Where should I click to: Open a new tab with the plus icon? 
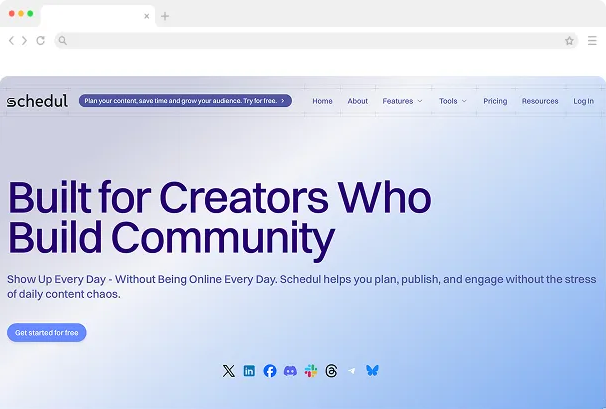coord(165,16)
